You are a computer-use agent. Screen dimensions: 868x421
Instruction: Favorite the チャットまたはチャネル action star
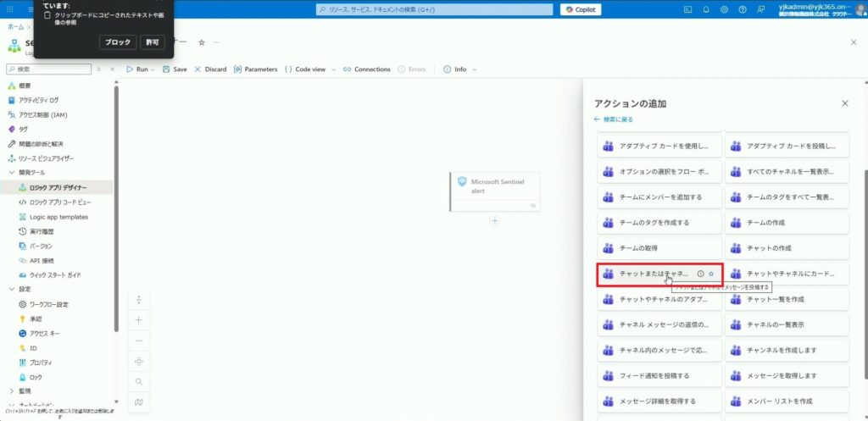[x=711, y=274]
